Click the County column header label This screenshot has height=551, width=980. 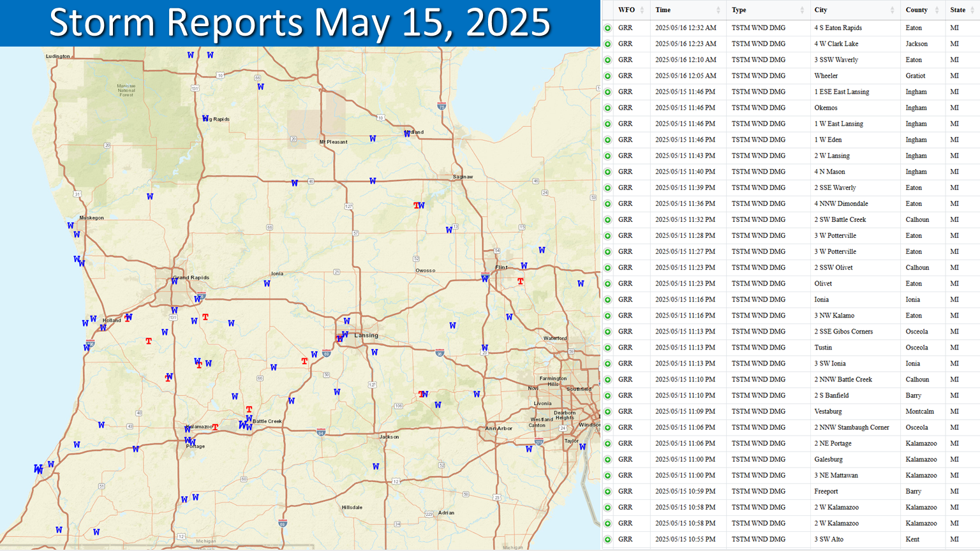916,10
